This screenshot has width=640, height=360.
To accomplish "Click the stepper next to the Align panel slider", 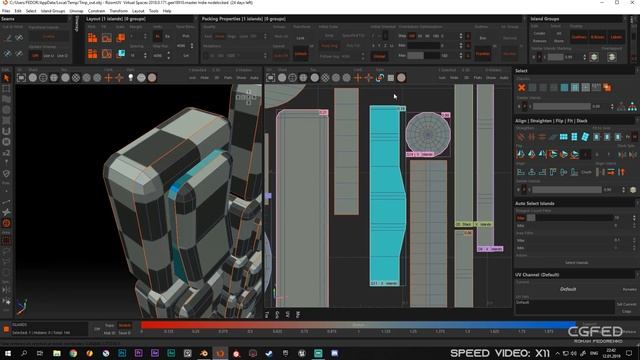I will point(623,190).
